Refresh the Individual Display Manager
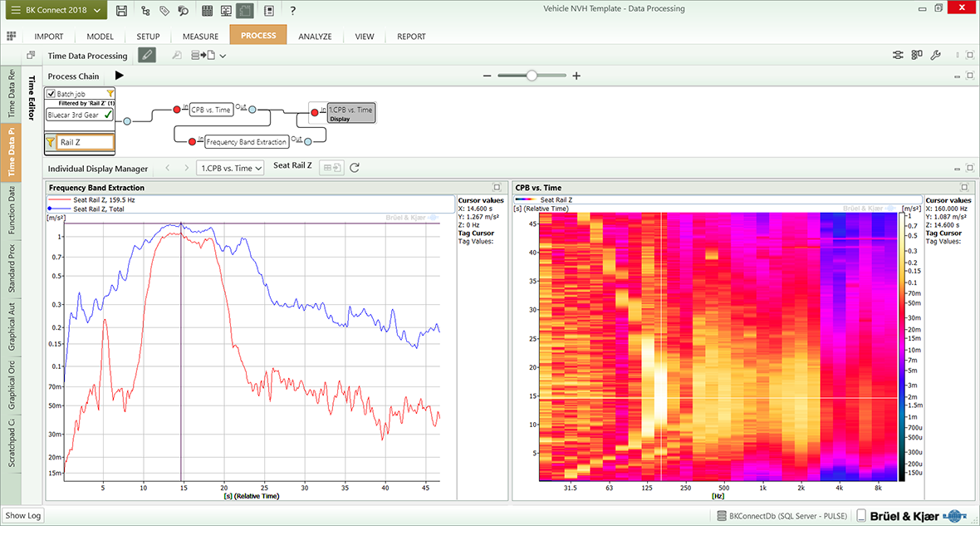This screenshot has height=560, width=980. tap(355, 168)
